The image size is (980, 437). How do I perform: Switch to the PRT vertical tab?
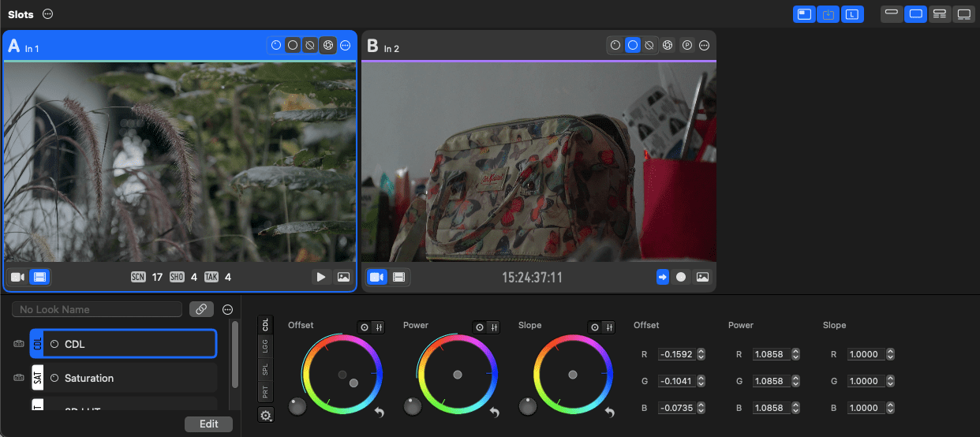pos(265,392)
